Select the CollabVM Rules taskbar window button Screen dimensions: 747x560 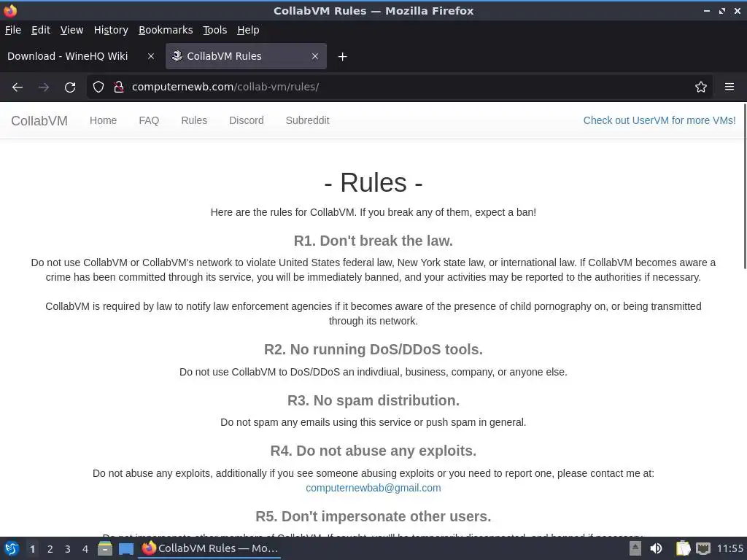210,548
